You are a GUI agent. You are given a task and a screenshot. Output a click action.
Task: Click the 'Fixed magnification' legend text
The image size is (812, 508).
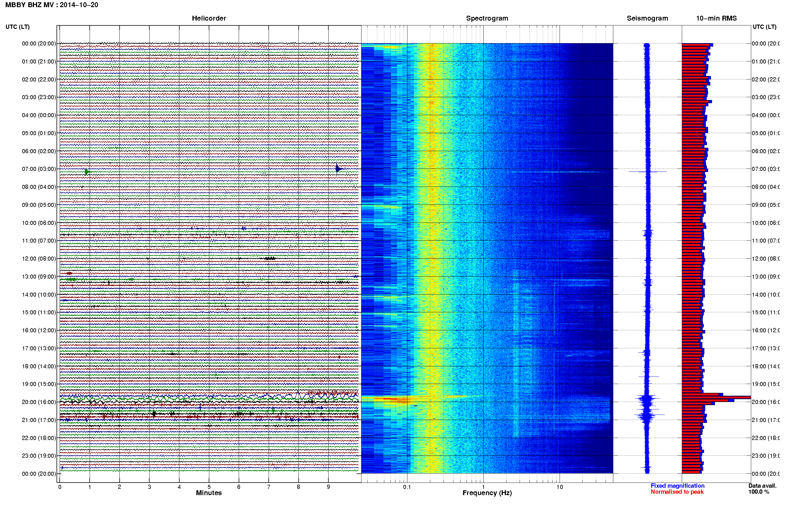(x=678, y=486)
